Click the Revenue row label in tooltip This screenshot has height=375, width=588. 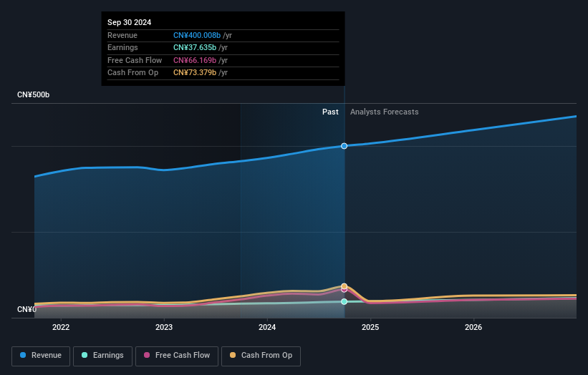pyautogui.click(x=122, y=35)
